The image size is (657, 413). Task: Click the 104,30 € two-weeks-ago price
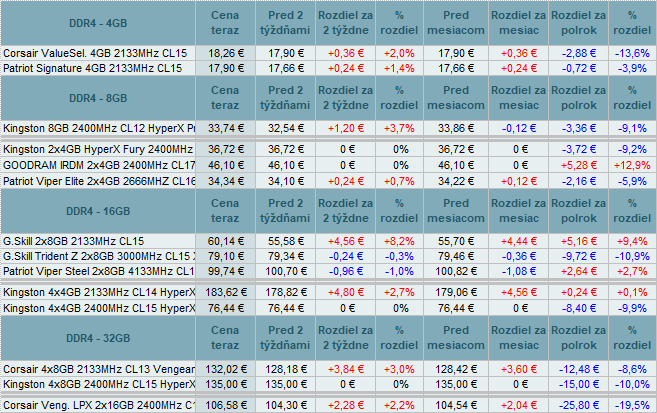(x=285, y=405)
